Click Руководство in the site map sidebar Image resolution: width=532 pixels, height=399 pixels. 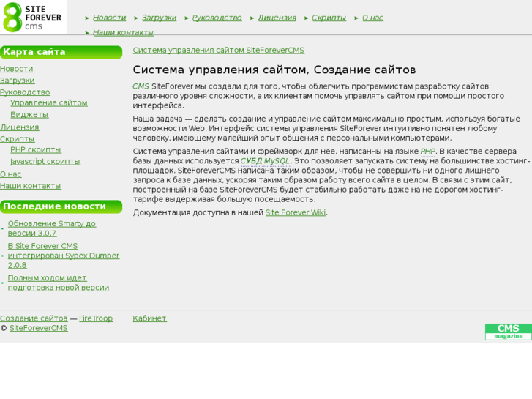[25, 92]
